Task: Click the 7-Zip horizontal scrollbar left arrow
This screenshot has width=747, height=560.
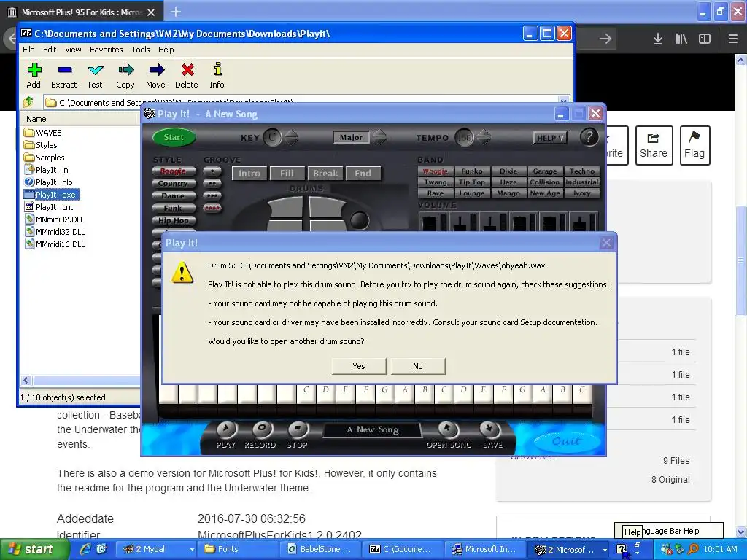Action: coord(26,380)
